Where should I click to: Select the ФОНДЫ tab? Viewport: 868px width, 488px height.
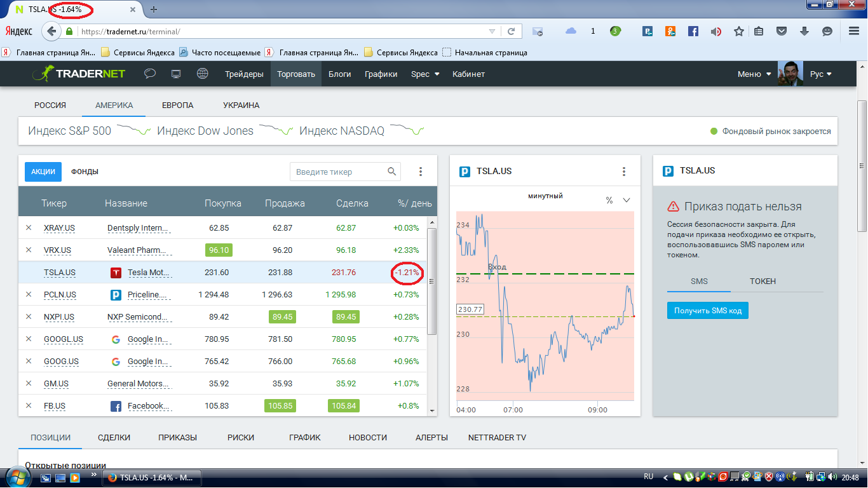pyautogui.click(x=85, y=172)
